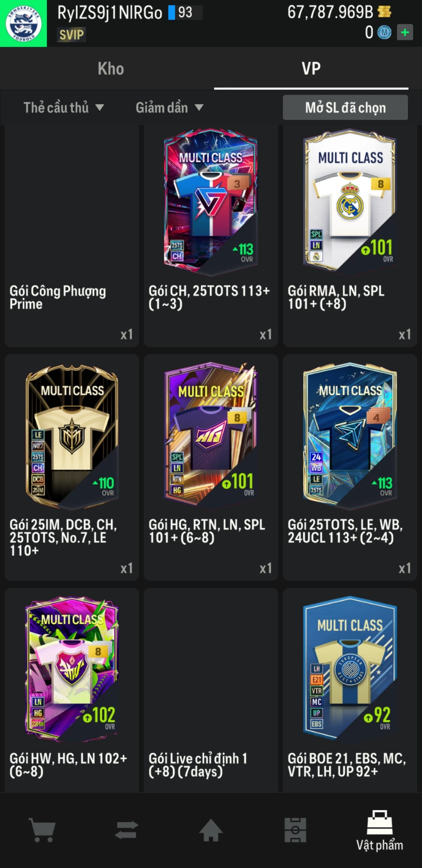
Task: Tap the SVIP badge
Action: click(x=72, y=35)
